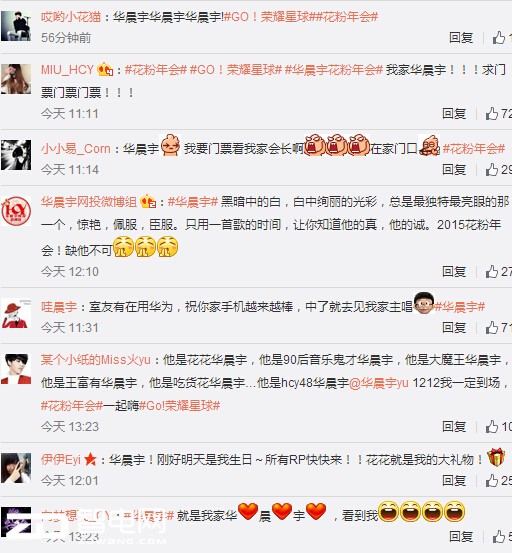Reply to MIU_HCY's comment
Viewport: 512px width, 553px height.
tap(454, 114)
